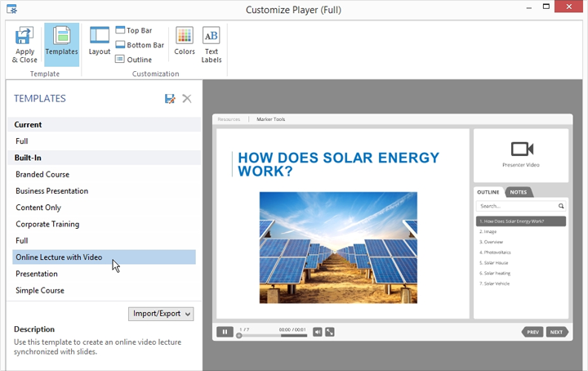This screenshot has height=371, width=588.
Task: Go to previous slide with PREV
Action: point(532,332)
